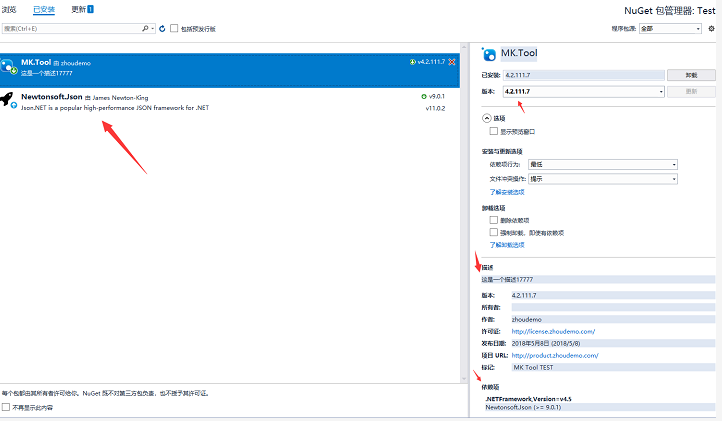Image resolution: width=722 pixels, height=421 pixels.
Task: Click the MK.Tool title in details pane
Action: tap(519, 53)
